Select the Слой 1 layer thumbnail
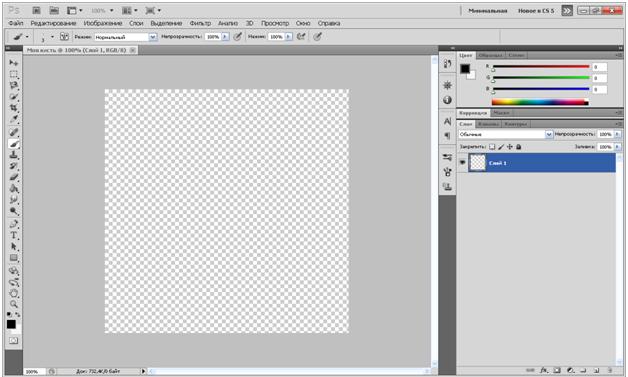The image size is (628, 377). coord(477,163)
